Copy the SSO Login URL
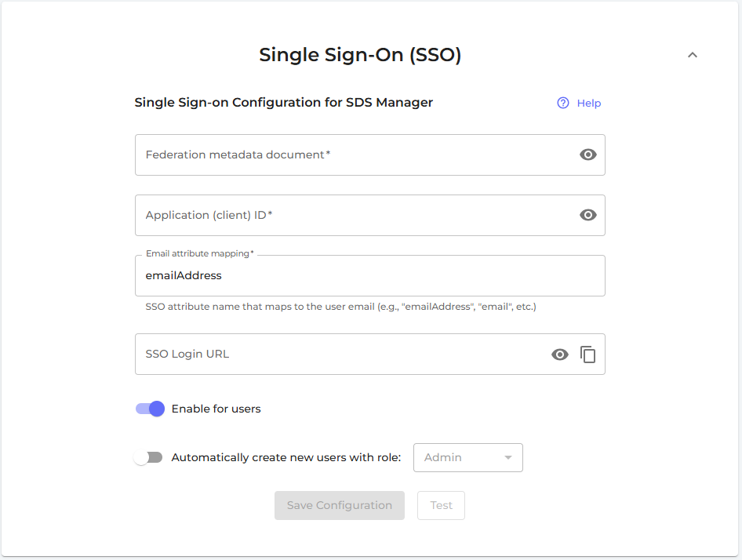The height and width of the screenshot is (560, 742). coord(588,355)
